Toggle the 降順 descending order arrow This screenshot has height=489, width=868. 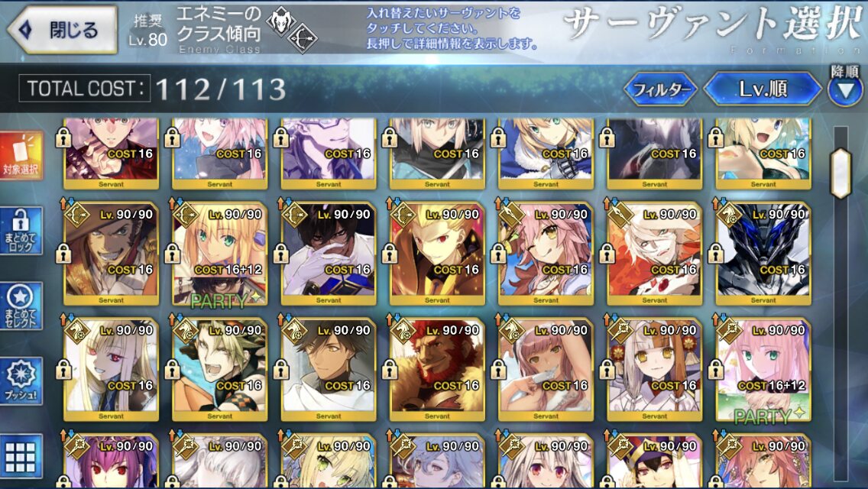pos(845,90)
